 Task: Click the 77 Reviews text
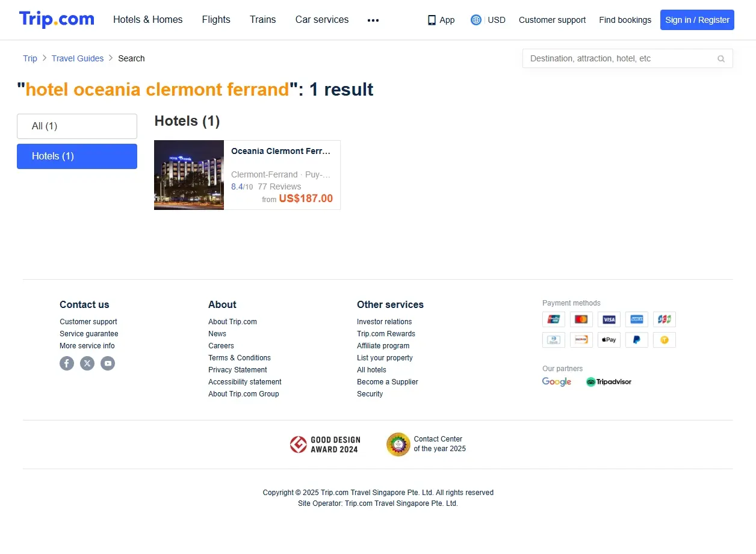click(x=279, y=186)
